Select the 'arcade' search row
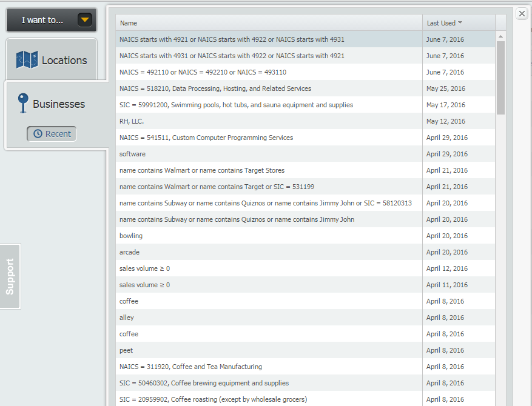532x406 pixels. click(x=305, y=252)
